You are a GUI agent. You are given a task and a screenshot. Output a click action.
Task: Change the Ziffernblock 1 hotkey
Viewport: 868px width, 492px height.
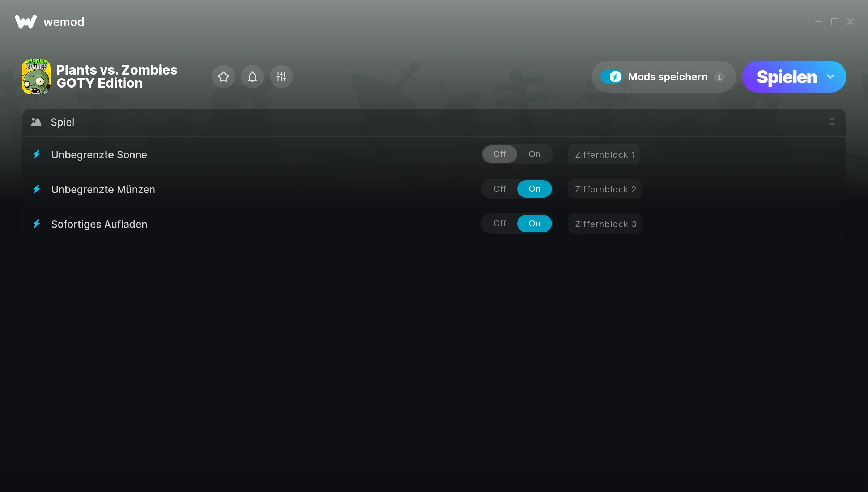click(x=604, y=154)
